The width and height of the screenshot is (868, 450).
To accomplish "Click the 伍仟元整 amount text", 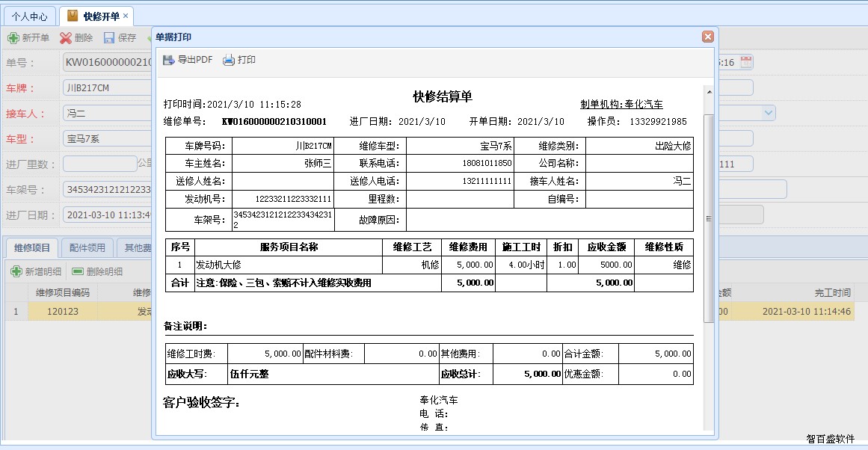I will click(x=250, y=374).
